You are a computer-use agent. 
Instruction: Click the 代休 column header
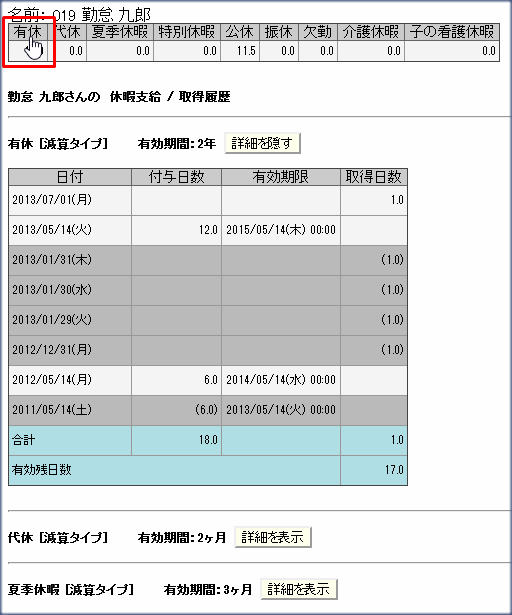pos(67,32)
